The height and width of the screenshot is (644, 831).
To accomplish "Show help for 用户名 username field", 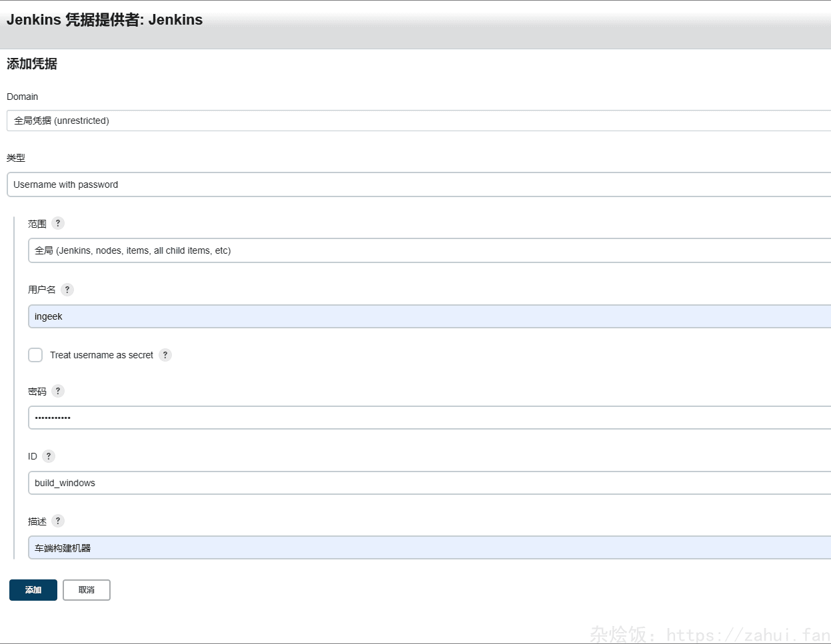I will (67, 289).
